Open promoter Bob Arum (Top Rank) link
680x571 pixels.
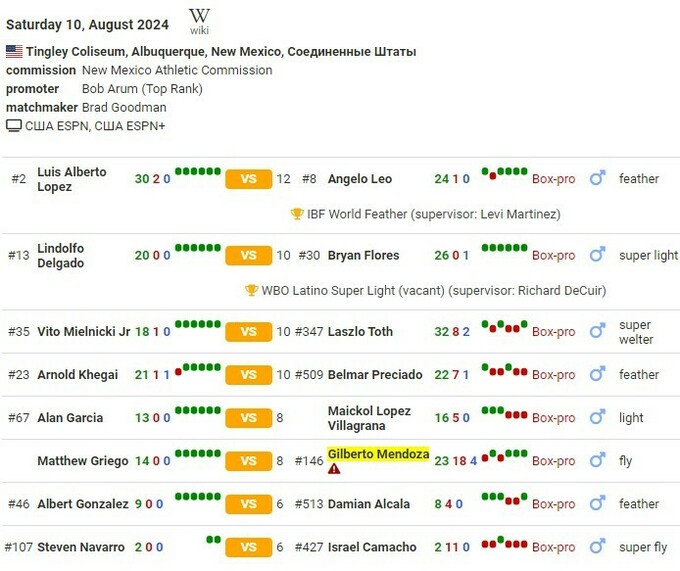pyautogui.click(x=142, y=89)
